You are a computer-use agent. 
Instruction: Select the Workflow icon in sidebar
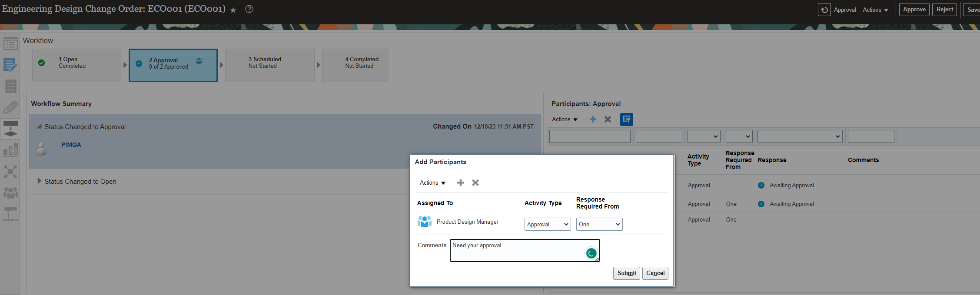point(10,129)
